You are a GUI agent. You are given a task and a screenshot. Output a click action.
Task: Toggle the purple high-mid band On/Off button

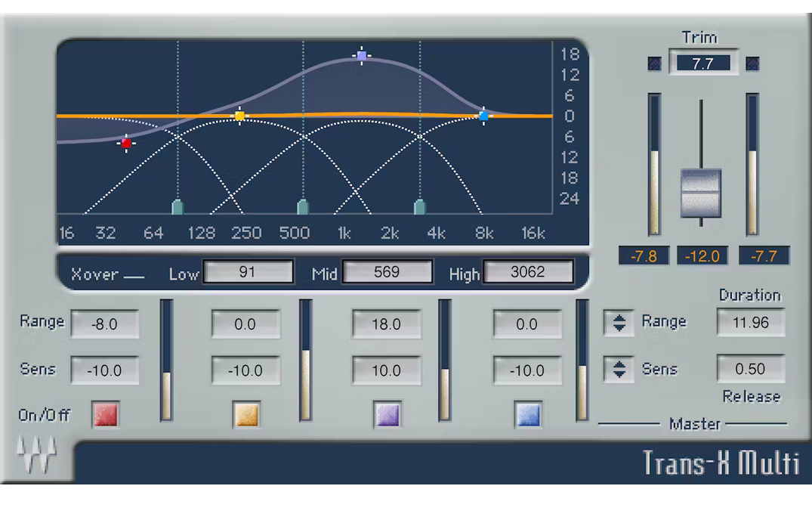tap(387, 414)
